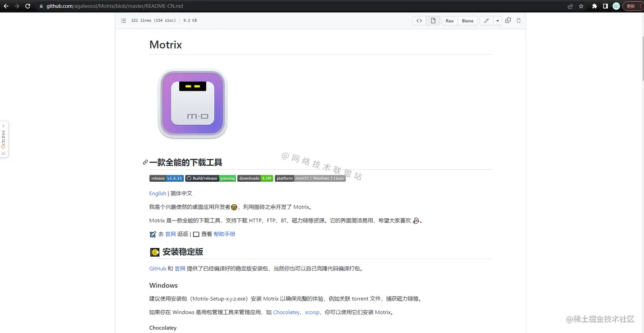Open the share menu in address bar
The image size is (644, 333).
tap(570, 6)
